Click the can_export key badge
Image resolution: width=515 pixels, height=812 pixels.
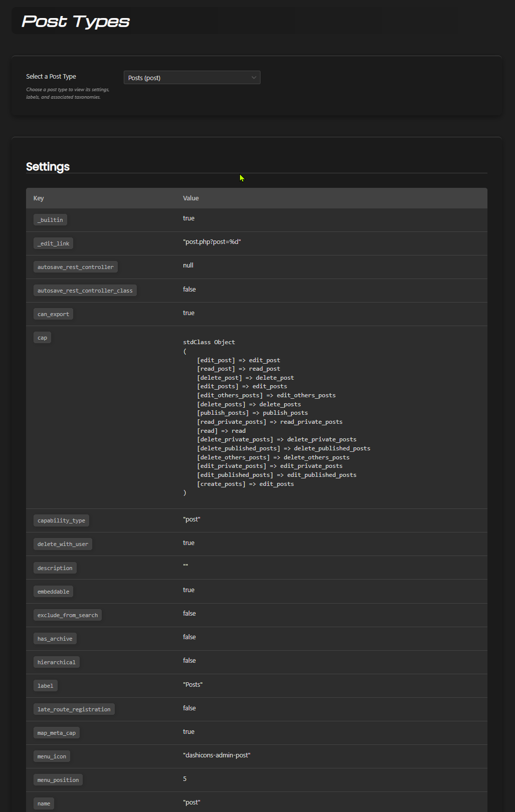click(x=53, y=314)
